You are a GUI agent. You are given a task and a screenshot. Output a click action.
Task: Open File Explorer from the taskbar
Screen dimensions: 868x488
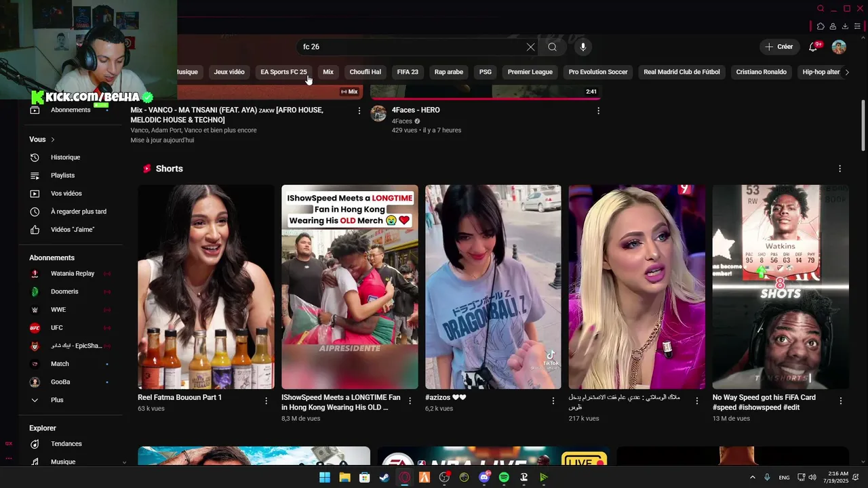(344, 477)
